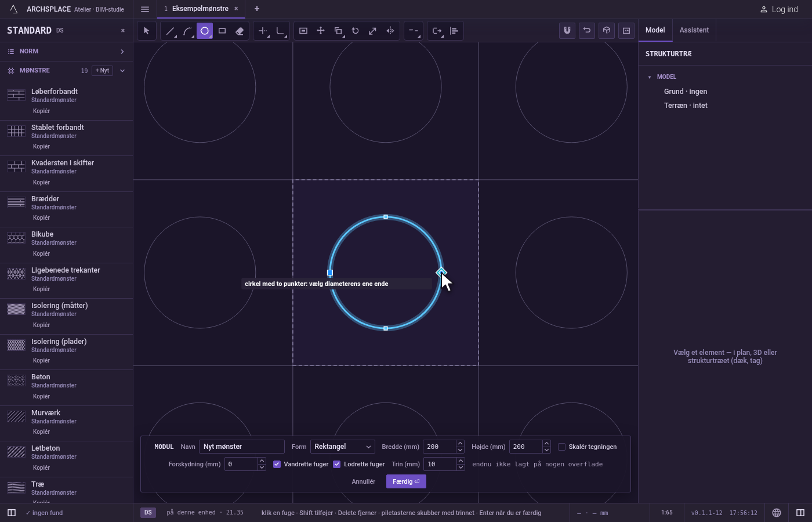
Task: Switch to the Assistent tab
Action: pyautogui.click(x=694, y=30)
